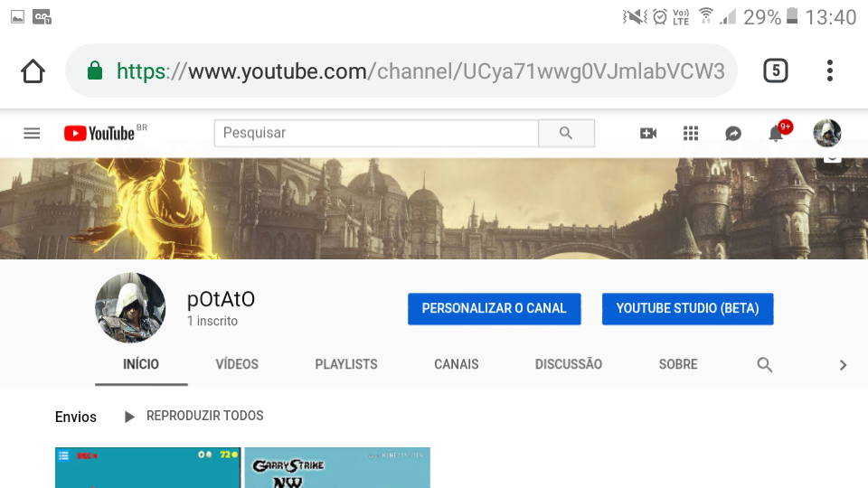Tap the cellular signal strength icon
This screenshot has width=868, height=488.
(727, 16)
